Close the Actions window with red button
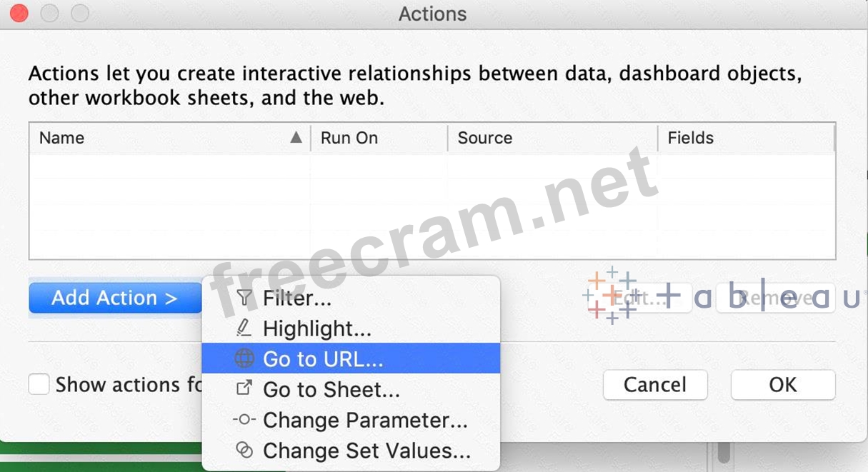This screenshot has height=472, width=868. click(x=19, y=14)
